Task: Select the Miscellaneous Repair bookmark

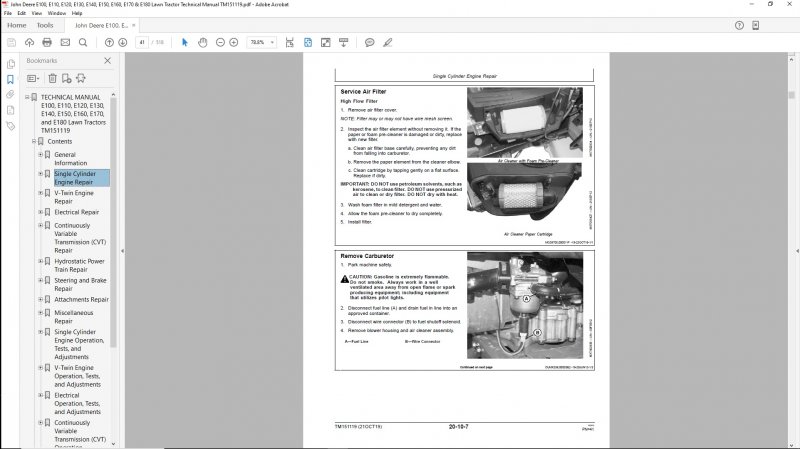Action: click(73, 317)
